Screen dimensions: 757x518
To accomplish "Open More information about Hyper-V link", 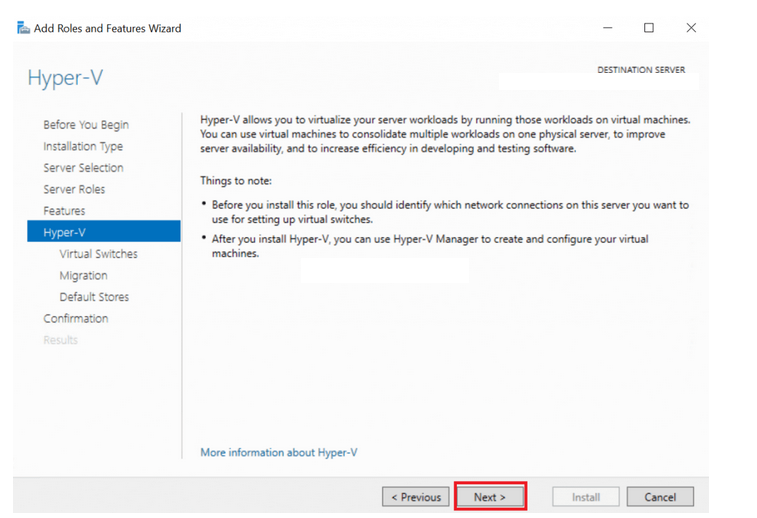I will point(279,452).
